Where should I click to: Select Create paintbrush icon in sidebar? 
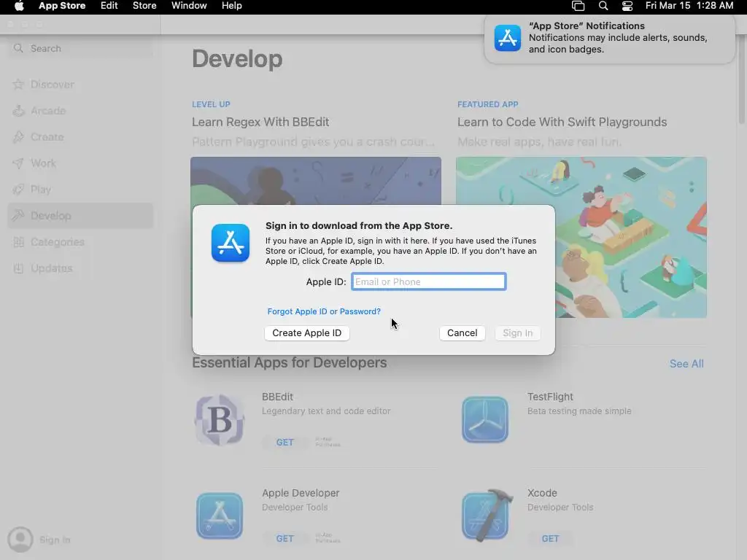point(18,137)
